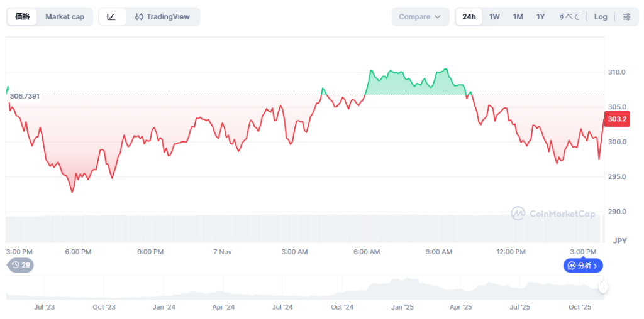This screenshot has height=319, width=644.
Task: Toggle the Log scale option
Action: pos(601,17)
